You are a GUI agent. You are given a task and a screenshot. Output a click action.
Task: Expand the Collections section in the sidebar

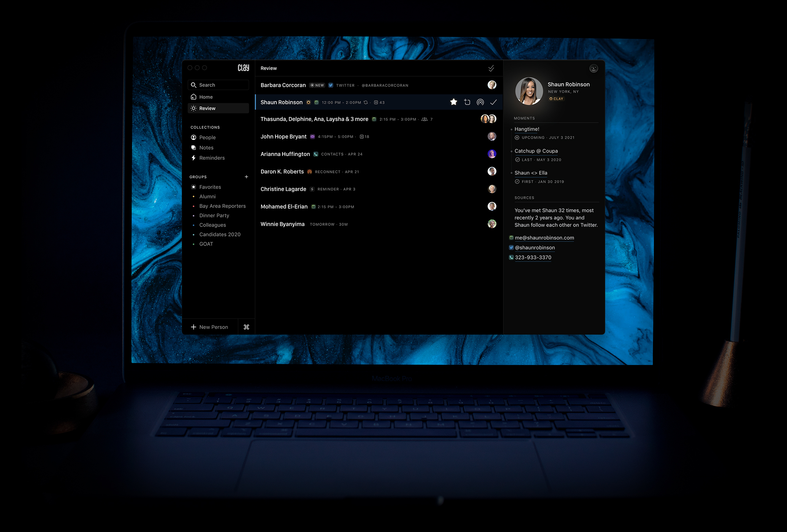[206, 127]
